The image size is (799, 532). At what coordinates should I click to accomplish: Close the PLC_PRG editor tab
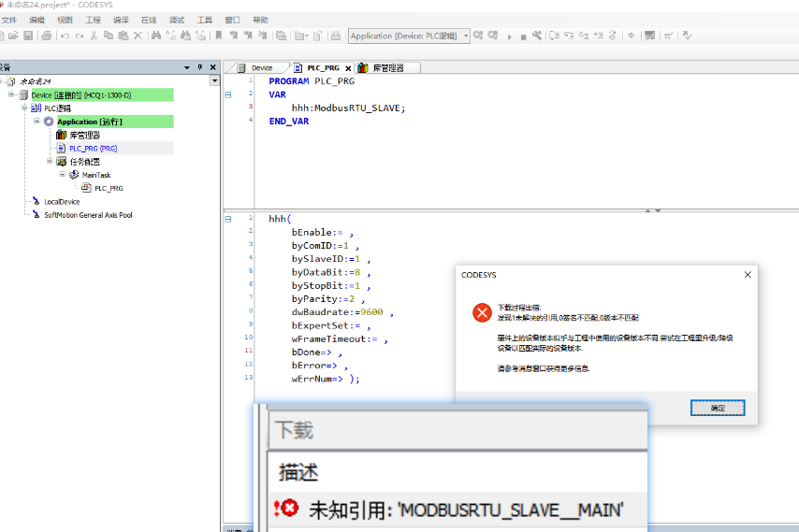(348, 68)
